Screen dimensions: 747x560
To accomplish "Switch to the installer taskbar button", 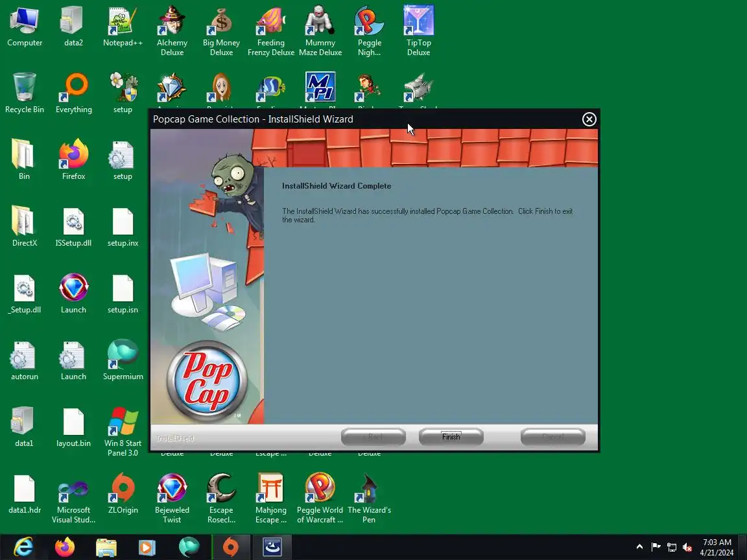I will [x=272, y=546].
